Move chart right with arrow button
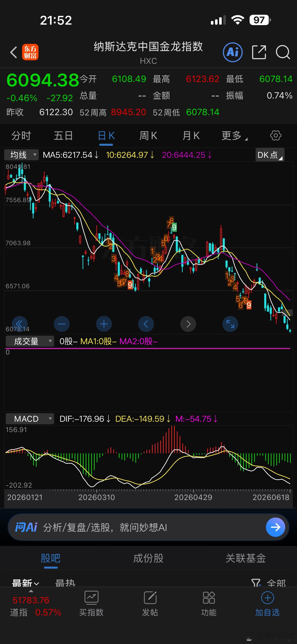The height and width of the screenshot is (644, 297). click(x=188, y=324)
